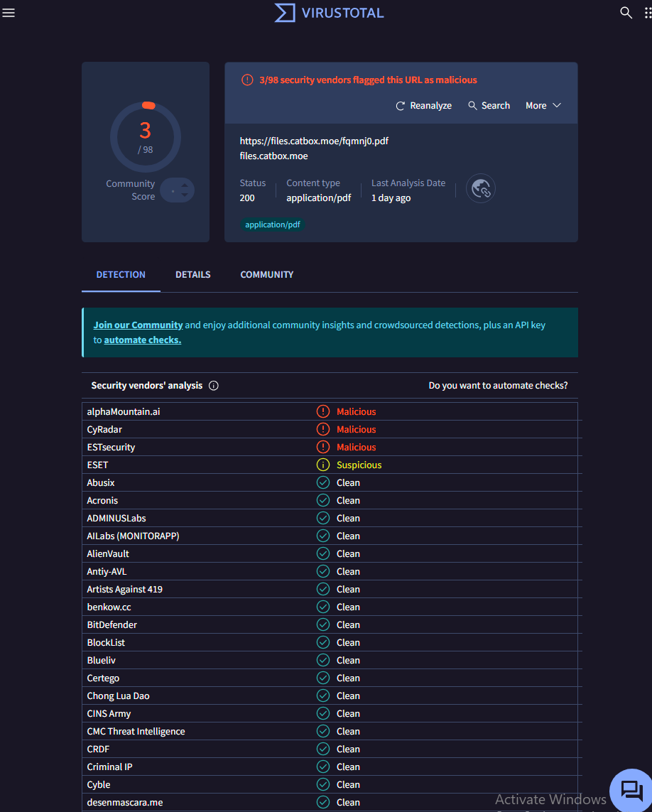Image resolution: width=652 pixels, height=812 pixels.
Task: Open the hamburger navigation menu
Action: [9, 12]
